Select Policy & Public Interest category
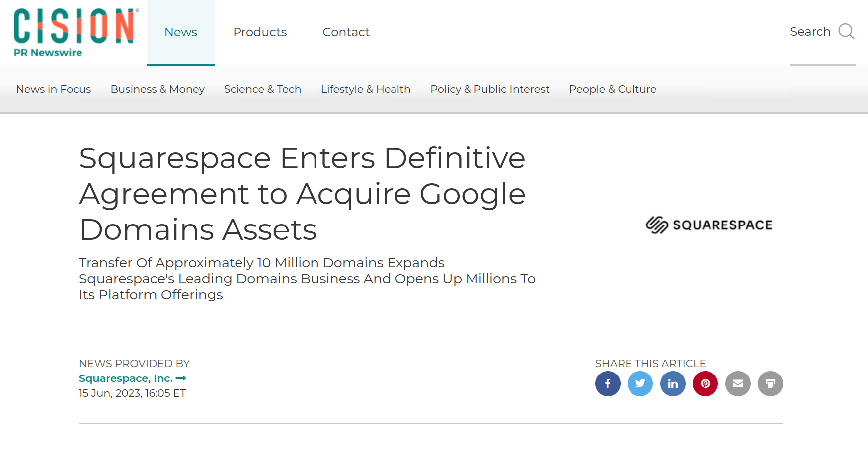 pyautogui.click(x=489, y=89)
